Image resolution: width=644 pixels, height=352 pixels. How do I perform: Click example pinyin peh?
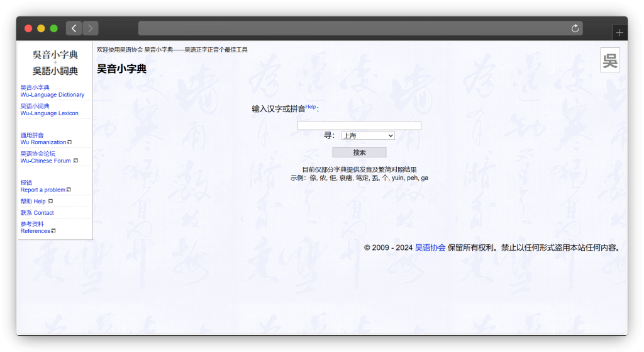[x=413, y=178]
